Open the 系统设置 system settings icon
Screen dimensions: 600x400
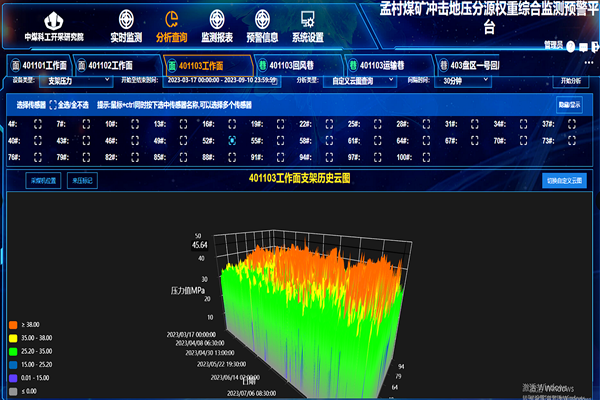click(x=307, y=20)
